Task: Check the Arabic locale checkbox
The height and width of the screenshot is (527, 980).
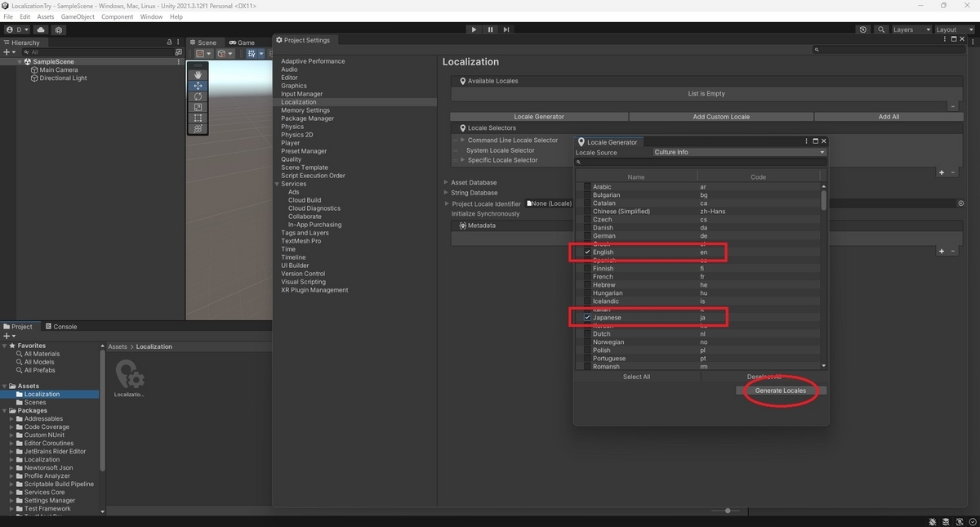Action: coord(587,187)
